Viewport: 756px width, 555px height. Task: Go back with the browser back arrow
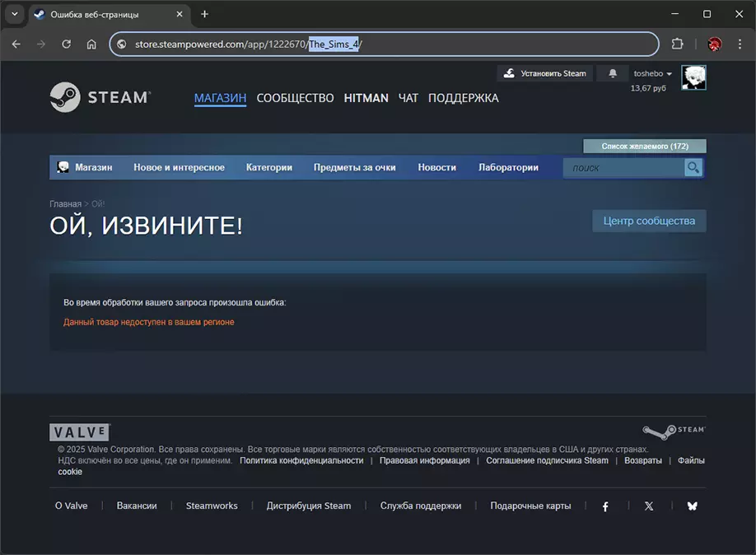tap(16, 44)
